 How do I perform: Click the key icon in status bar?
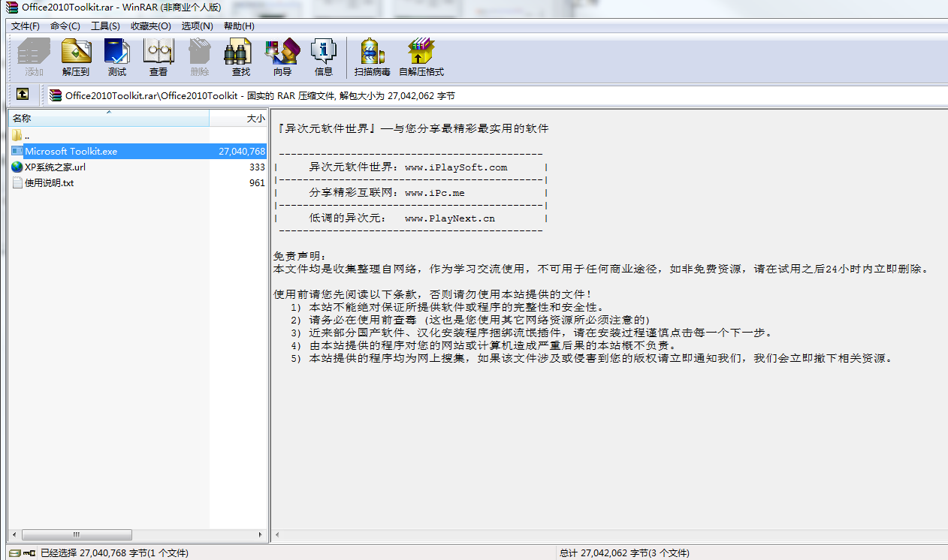pyautogui.click(x=30, y=553)
